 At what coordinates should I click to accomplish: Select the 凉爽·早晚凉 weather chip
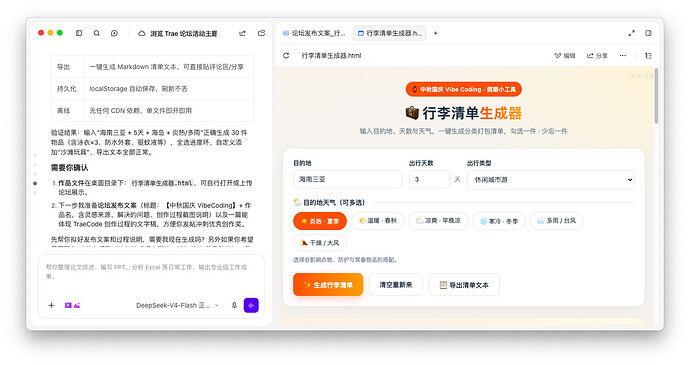coord(438,221)
